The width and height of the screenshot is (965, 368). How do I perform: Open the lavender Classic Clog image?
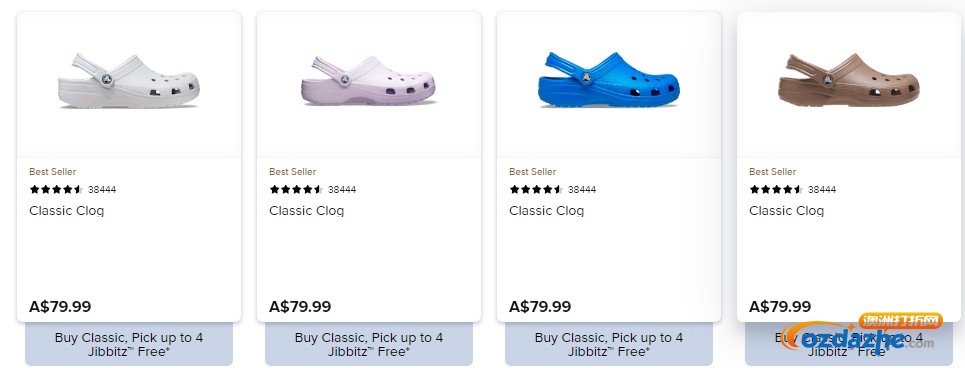point(368,81)
